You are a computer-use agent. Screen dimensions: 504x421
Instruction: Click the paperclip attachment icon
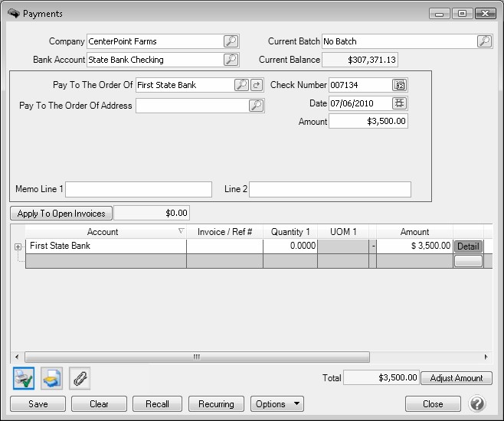[x=79, y=378]
